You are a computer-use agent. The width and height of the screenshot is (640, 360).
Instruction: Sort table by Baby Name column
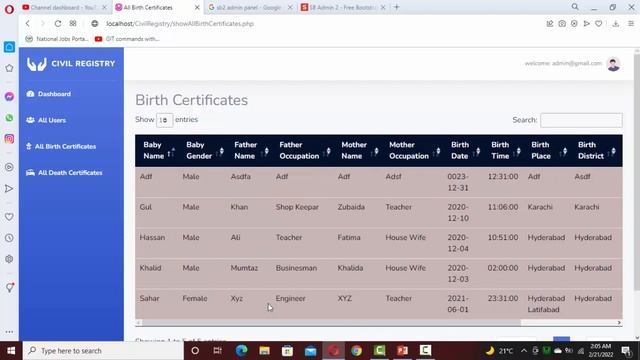157,150
